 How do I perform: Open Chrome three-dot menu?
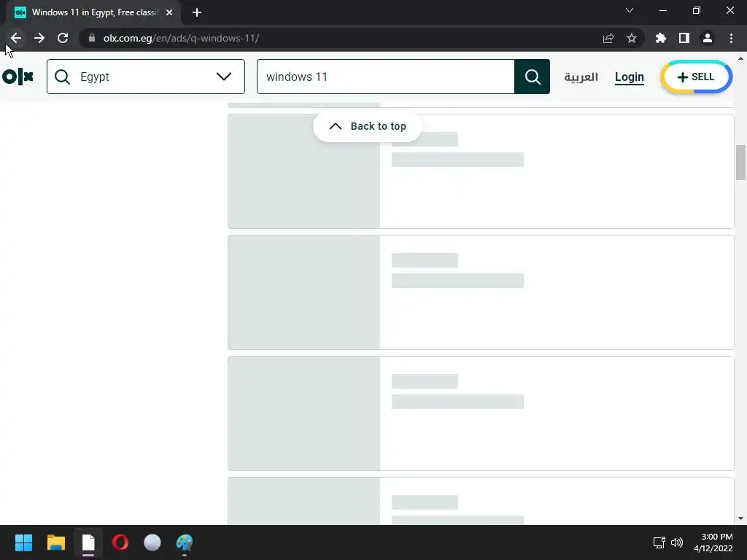coord(731,38)
